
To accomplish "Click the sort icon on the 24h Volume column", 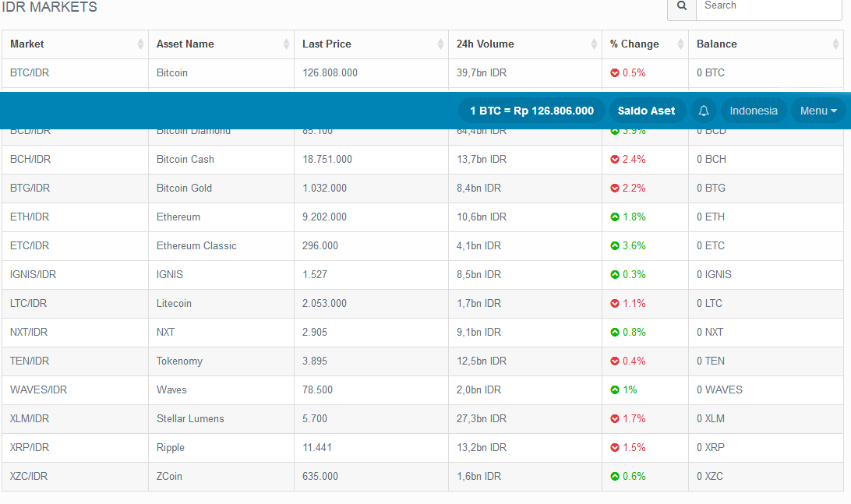I will [x=594, y=44].
